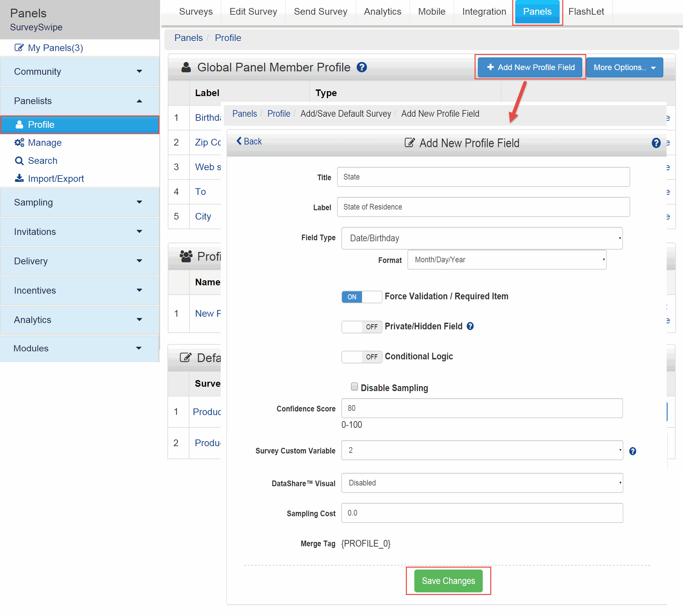Click help icon next to Private/Hidden Field
683x616 pixels.
pos(470,326)
